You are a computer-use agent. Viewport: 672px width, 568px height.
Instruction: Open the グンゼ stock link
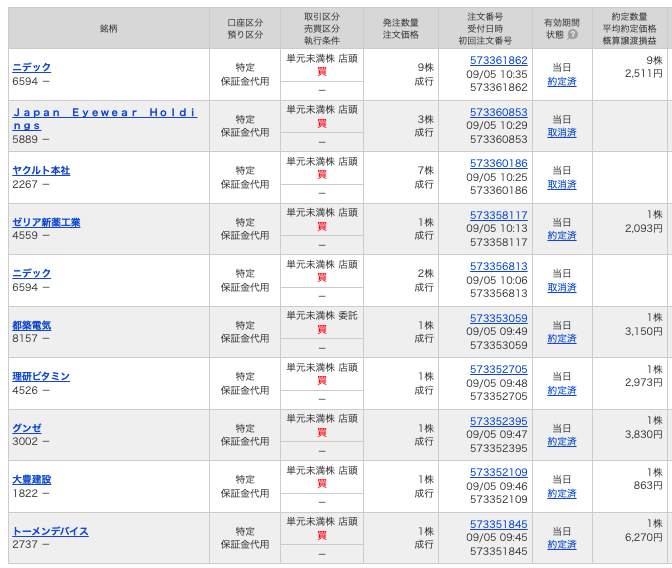(27, 428)
